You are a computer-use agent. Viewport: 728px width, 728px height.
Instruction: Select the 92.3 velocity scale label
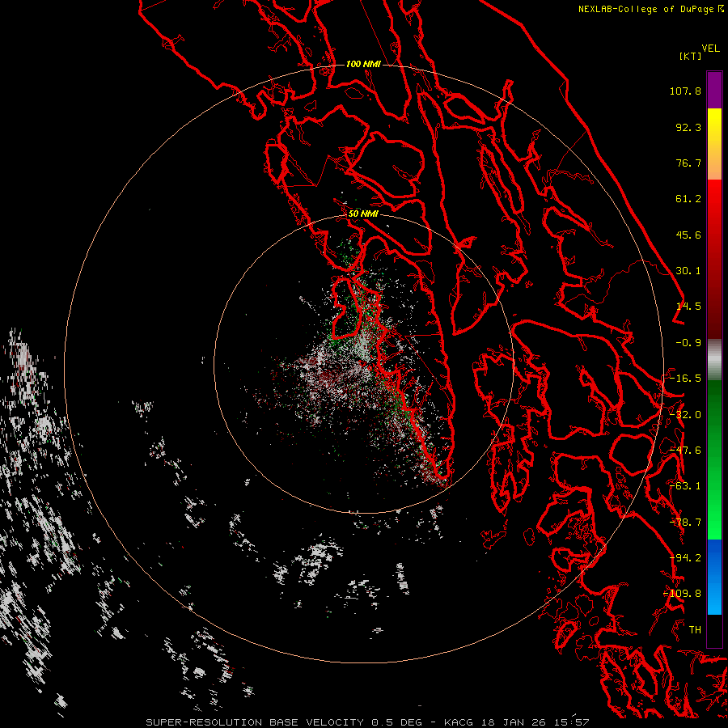(688, 127)
